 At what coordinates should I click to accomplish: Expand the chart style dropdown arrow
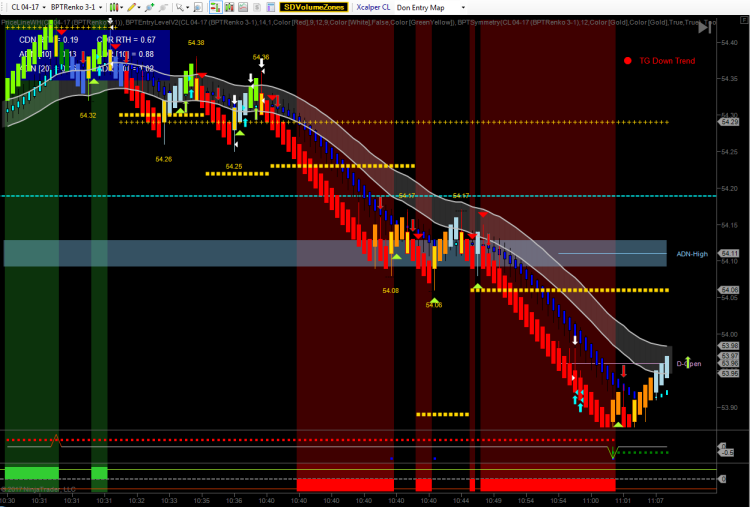pyautogui.click(x=121, y=8)
